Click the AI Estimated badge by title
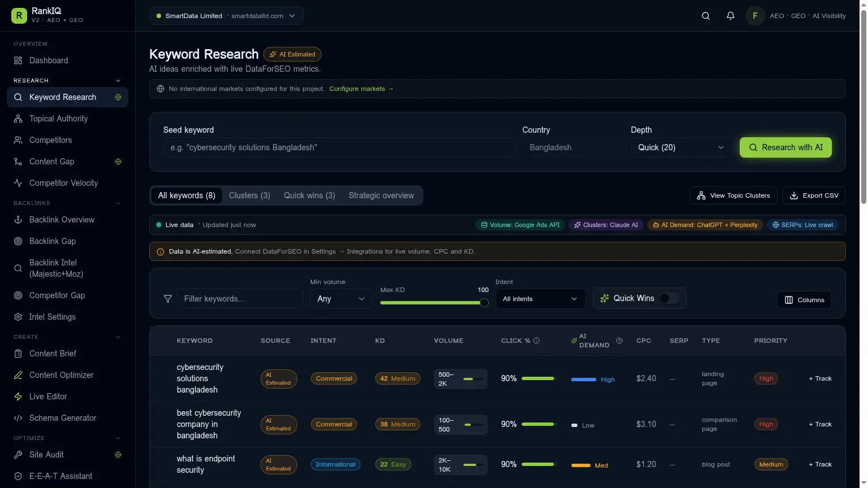Image resolution: width=868 pixels, height=488 pixels. click(292, 54)
